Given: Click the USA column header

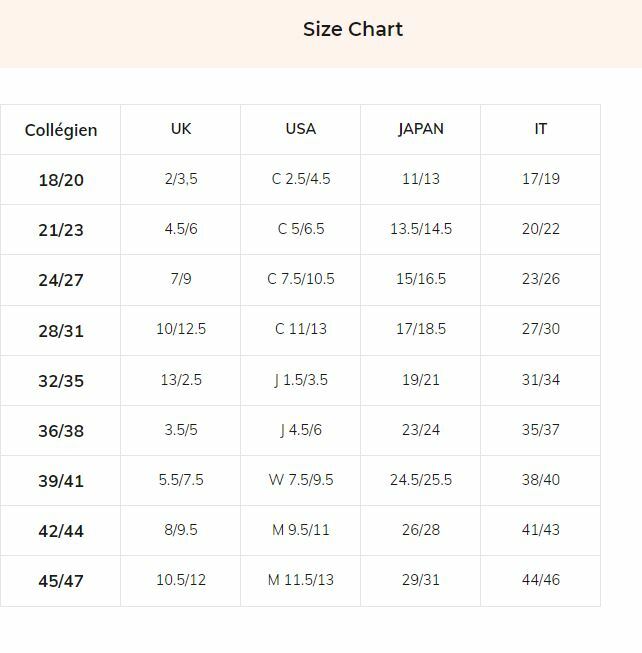Looking at the screenshot, I should pos(300,129).
